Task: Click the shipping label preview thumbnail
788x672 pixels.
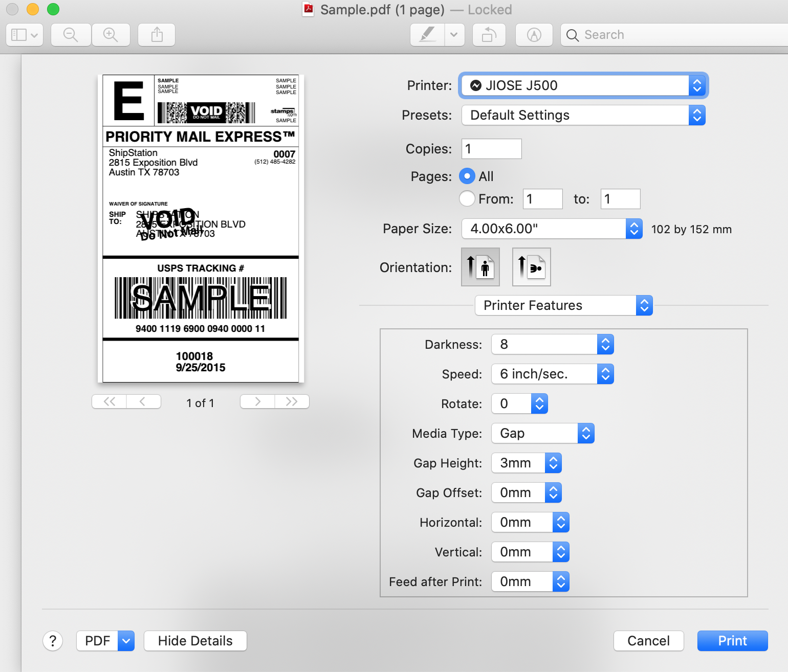Action: point(201,229)
